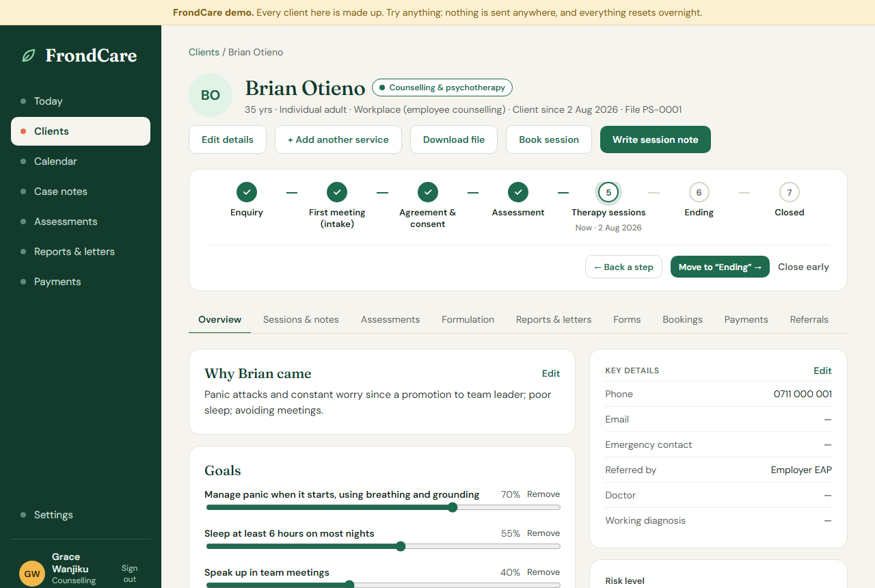This screenshot has height=588, width=875.
Task: Click the phone number 0711 000 001
Action: (803, 394)
